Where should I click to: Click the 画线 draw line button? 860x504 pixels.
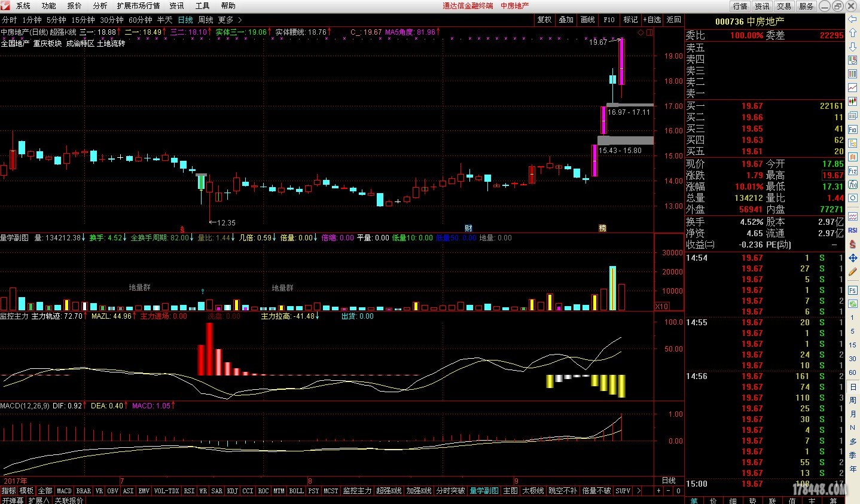[587, 20]
